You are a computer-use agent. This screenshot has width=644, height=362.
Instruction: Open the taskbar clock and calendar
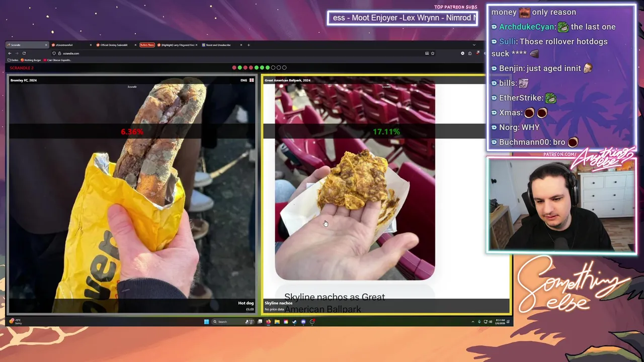(x=500, y=321)
